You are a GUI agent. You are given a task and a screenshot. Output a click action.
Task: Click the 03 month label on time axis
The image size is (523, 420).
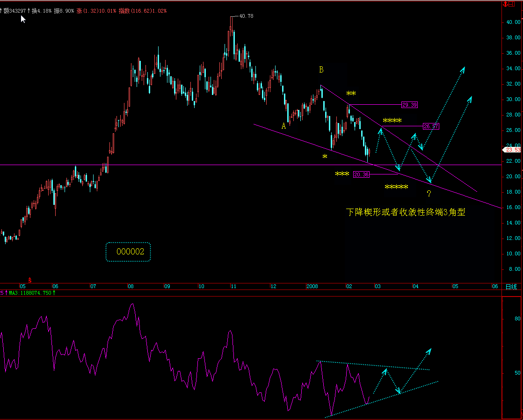click(x=378, y=286)
